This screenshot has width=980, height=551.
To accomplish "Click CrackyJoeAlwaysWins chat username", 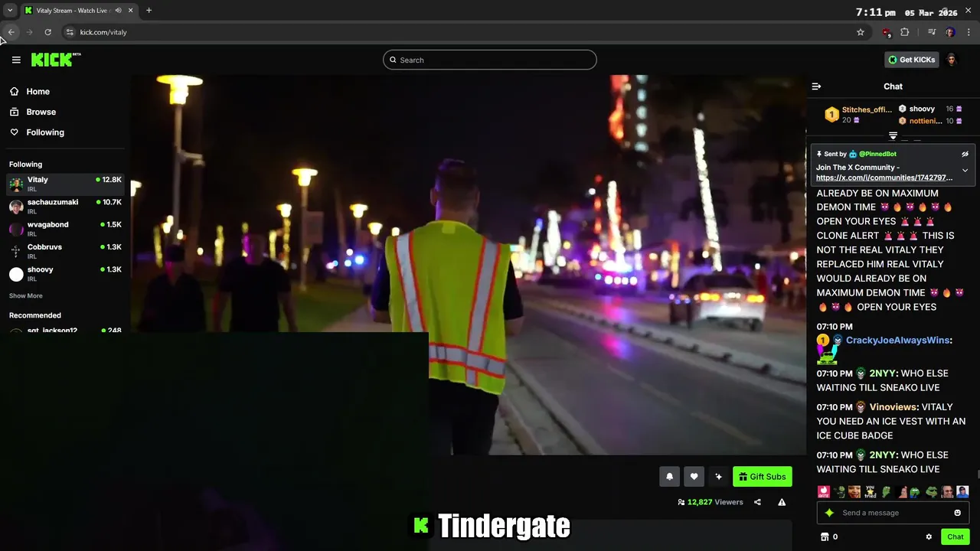I will click(x=897, y=341).
